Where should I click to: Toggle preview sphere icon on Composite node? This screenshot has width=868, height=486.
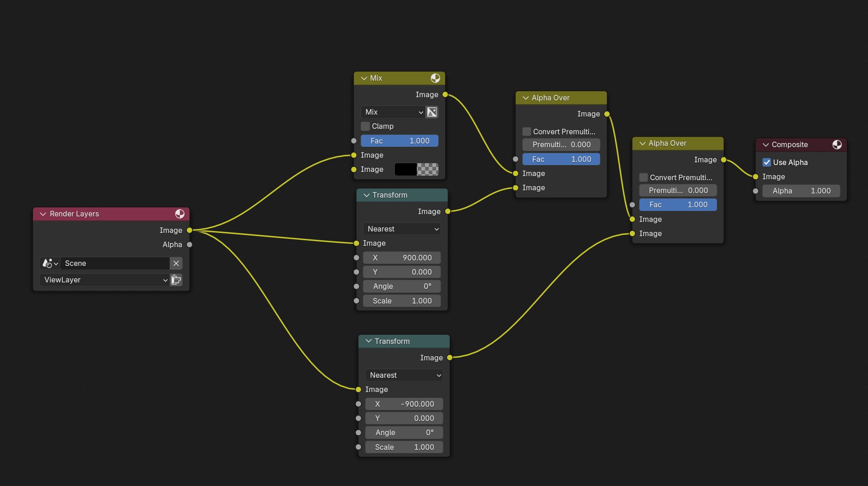[837, 144]
